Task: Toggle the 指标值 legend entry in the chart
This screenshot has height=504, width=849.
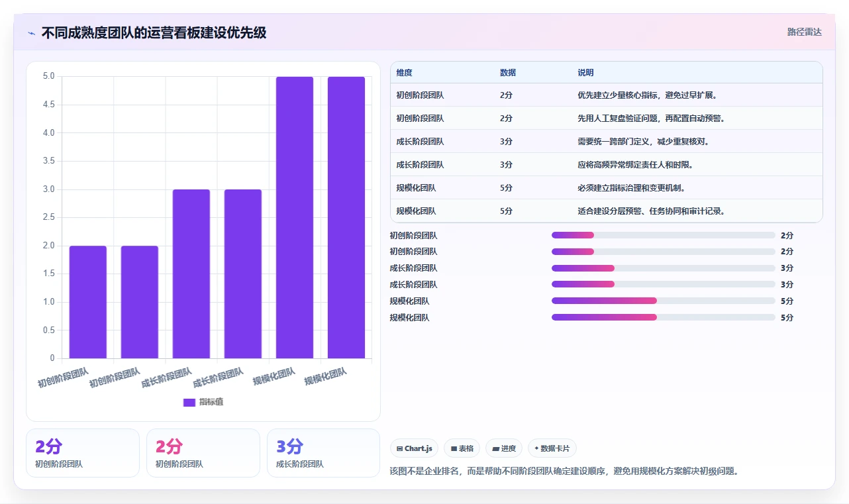Action: [203, 402]
